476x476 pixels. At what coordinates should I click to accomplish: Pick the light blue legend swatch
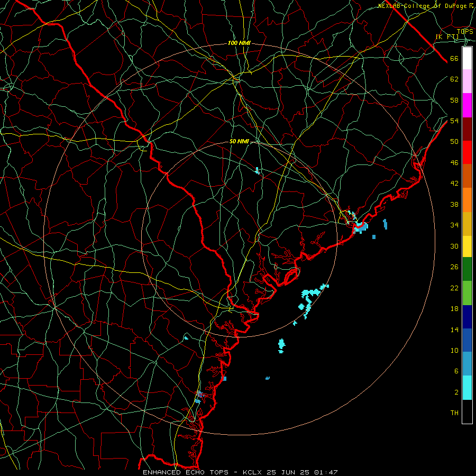pyautogui.click(x=467, y=364)
